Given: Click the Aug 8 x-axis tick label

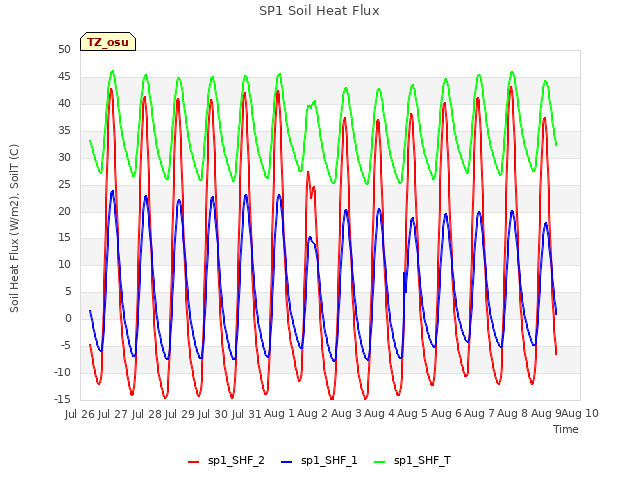Looking at the screenshot, I should pyautogui.click(x=513, y=413).
